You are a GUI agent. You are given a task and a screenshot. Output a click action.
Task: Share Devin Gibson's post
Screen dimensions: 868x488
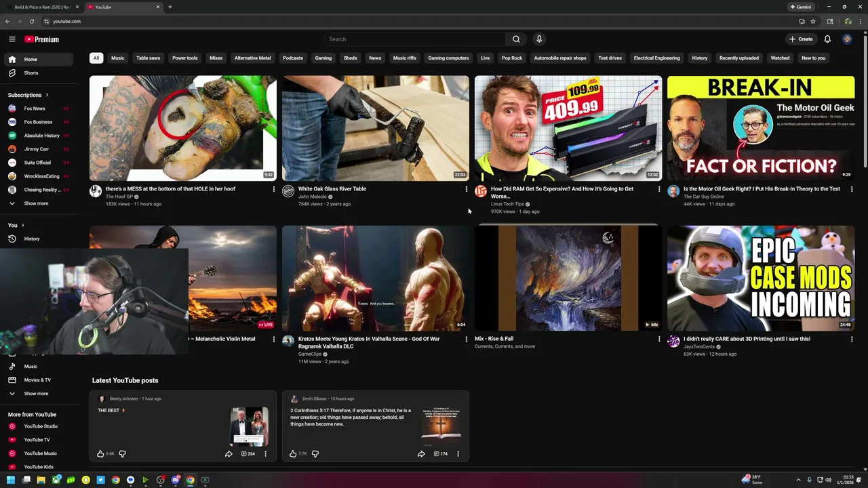pyautogui.click(x=421, y=453)
